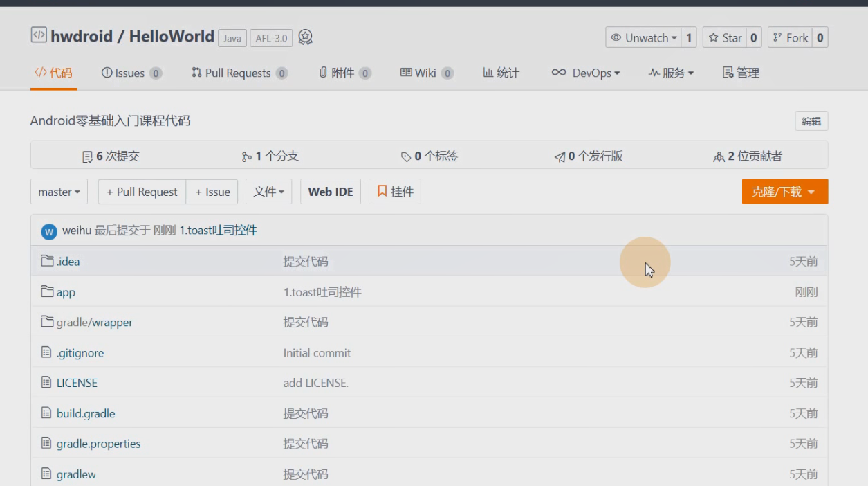This screenshot has width=868, height=486.
Task: Click the 编辑 edit button
Action: pyautogui.click(x=811, y=121)
